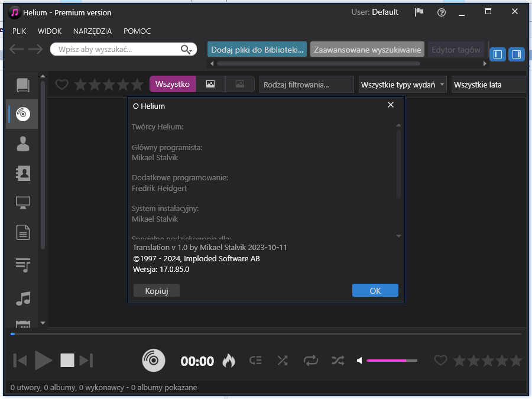
Task: Click the play queue list icon
Action: [x=255, y=361]
